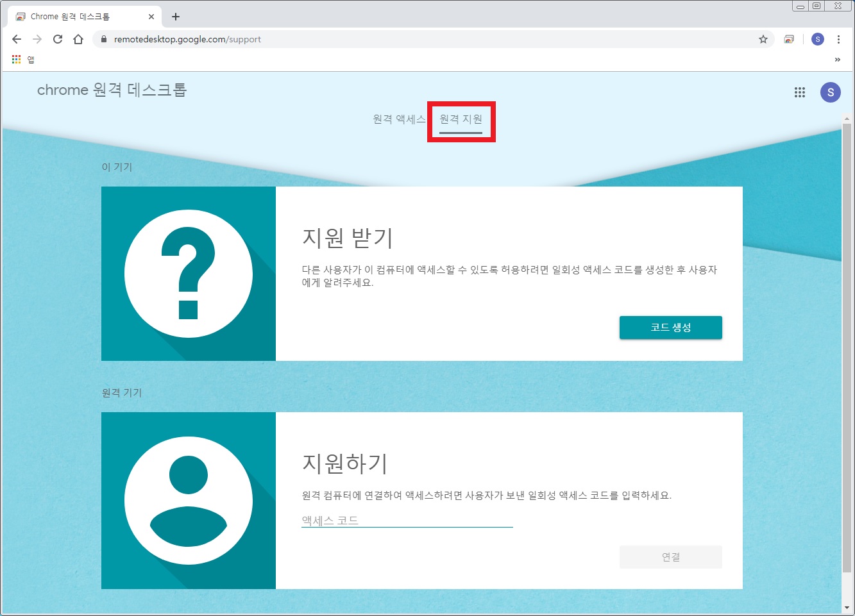Click the 지원 받기 heading
The width and height of the screenshot is (855, 616).
tap(347, 238)
